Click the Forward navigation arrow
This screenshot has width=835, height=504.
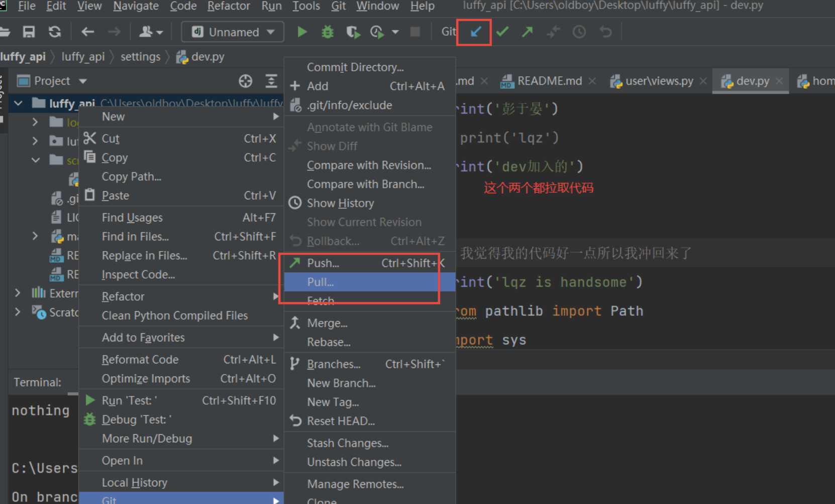click(x=114, y=32)
